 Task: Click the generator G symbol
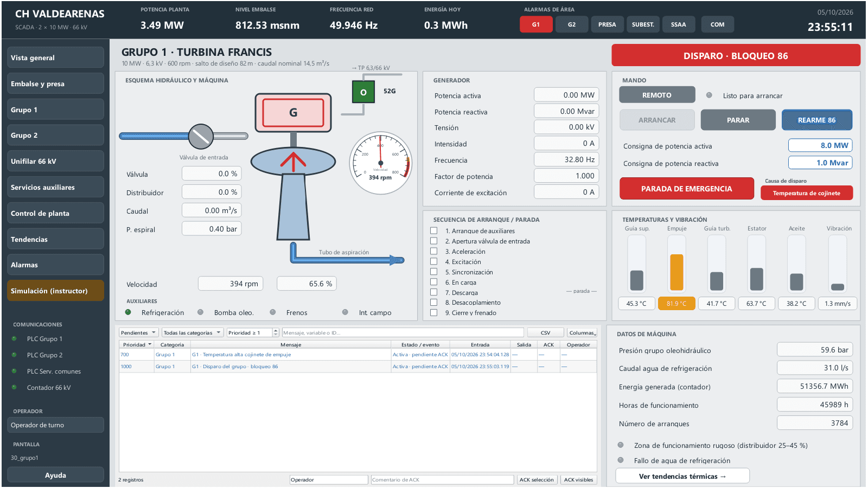tap(293, 113)
